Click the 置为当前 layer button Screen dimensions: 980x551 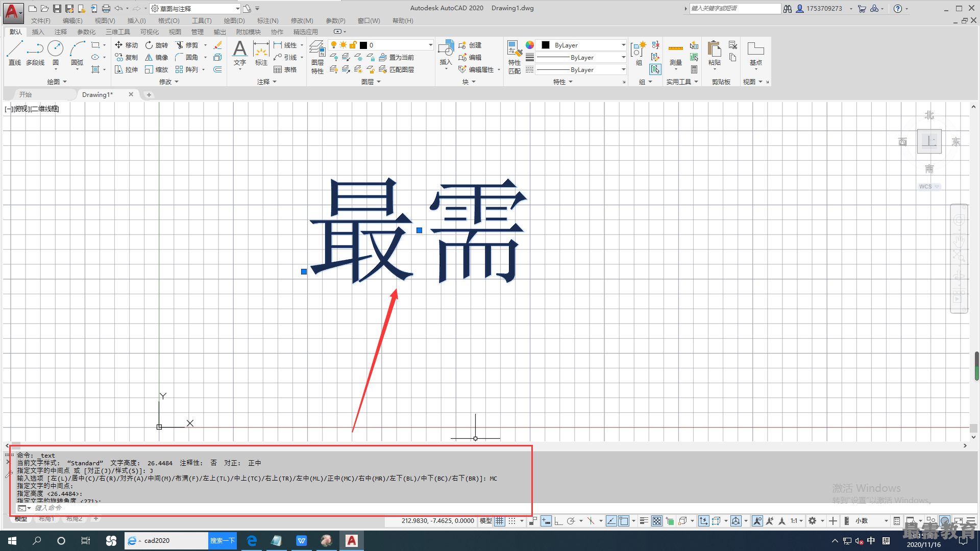pos(397,57)
